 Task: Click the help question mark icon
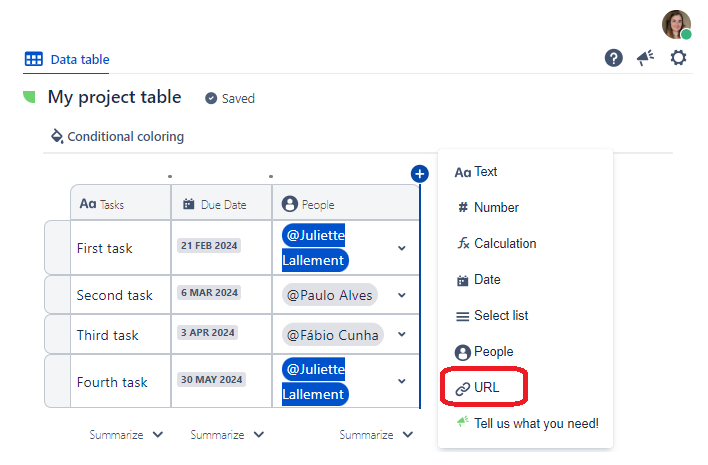coord(614,58)
